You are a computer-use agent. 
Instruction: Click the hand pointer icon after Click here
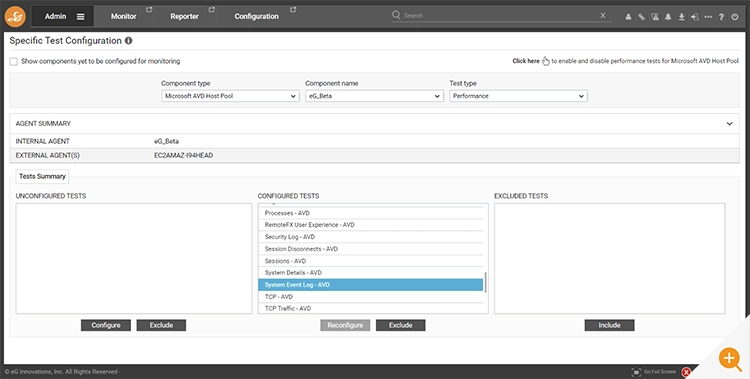click(x=546, y=61)
